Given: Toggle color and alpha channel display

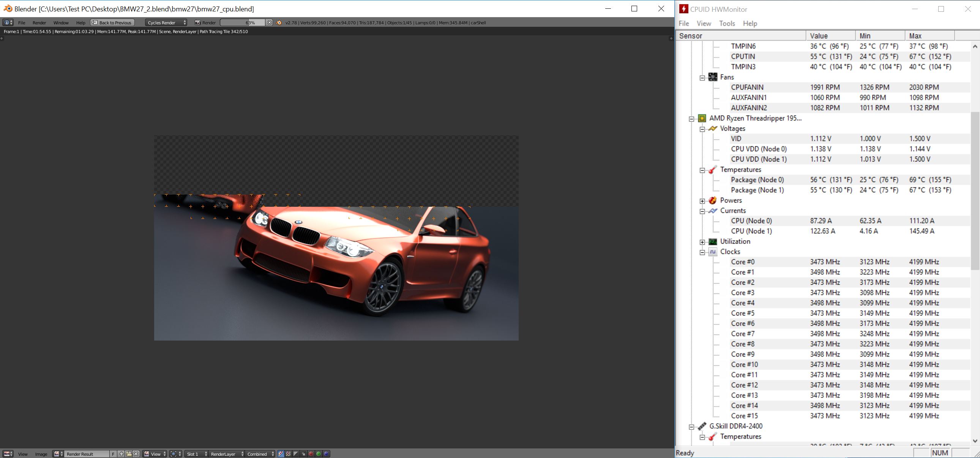Looking at the screenshot, I should click(281, 454).
